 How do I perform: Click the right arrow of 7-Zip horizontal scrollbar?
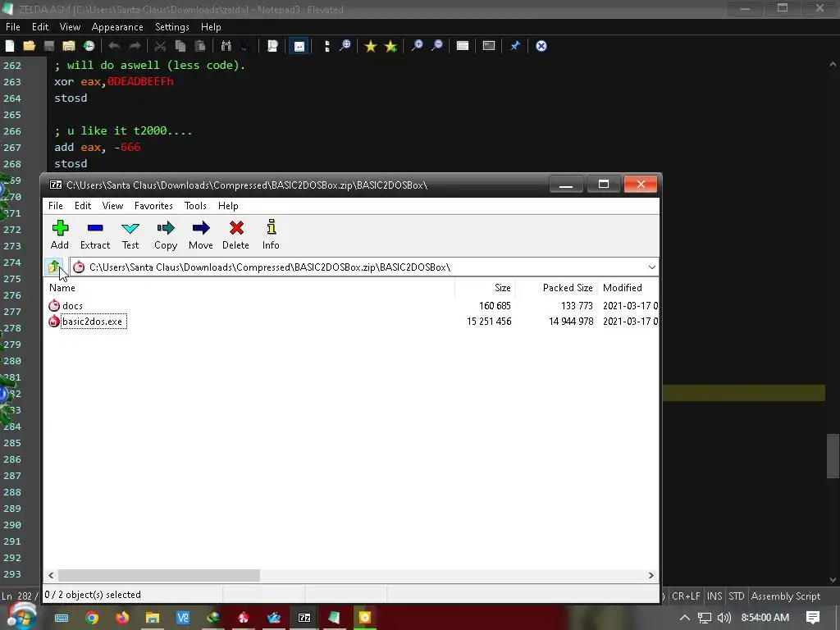coord(651,575)
